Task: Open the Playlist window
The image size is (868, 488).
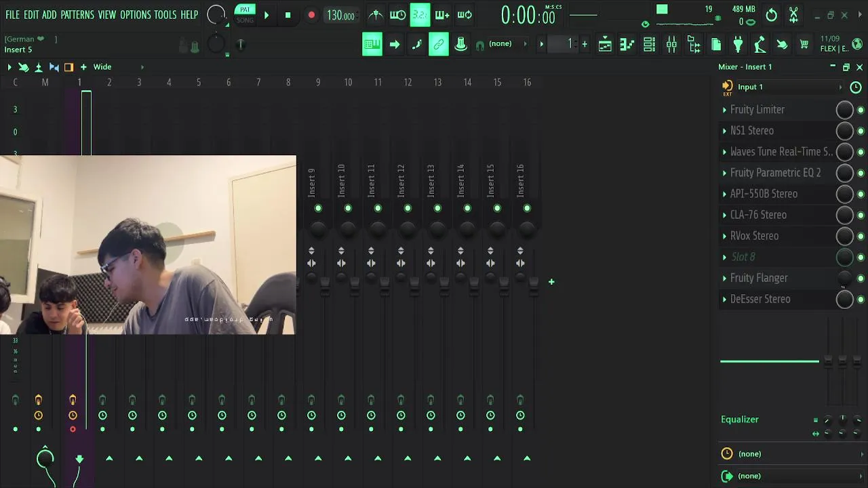Action: (605, 45)
